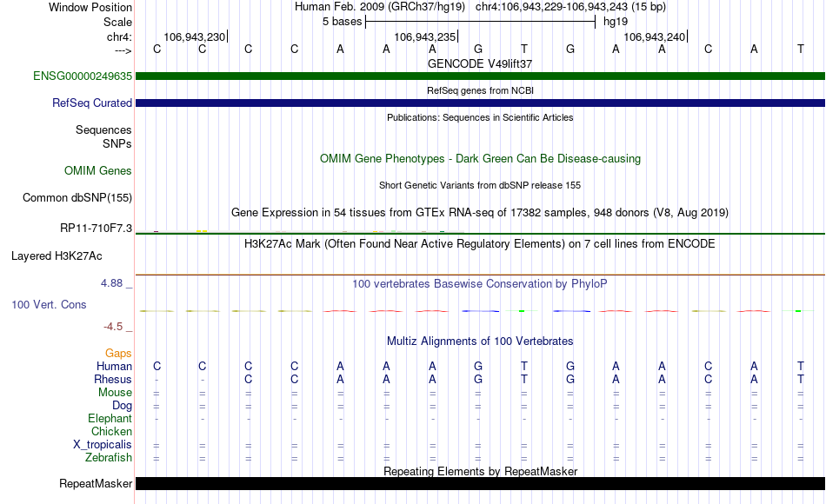The width and height of the screenshot is (826, 504).
Task: Select the Elephant alignment row label
Action: [x=110, y=419]
